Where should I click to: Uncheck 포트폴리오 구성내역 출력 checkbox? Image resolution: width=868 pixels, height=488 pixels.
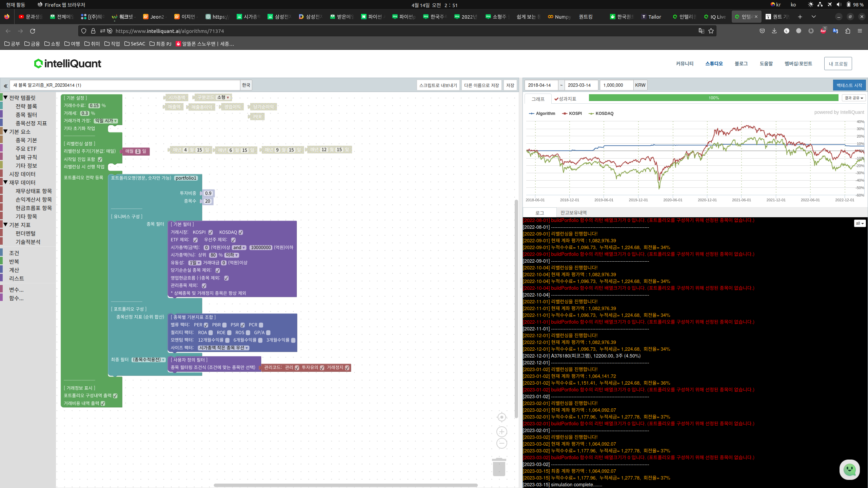[x=115, y=396]
